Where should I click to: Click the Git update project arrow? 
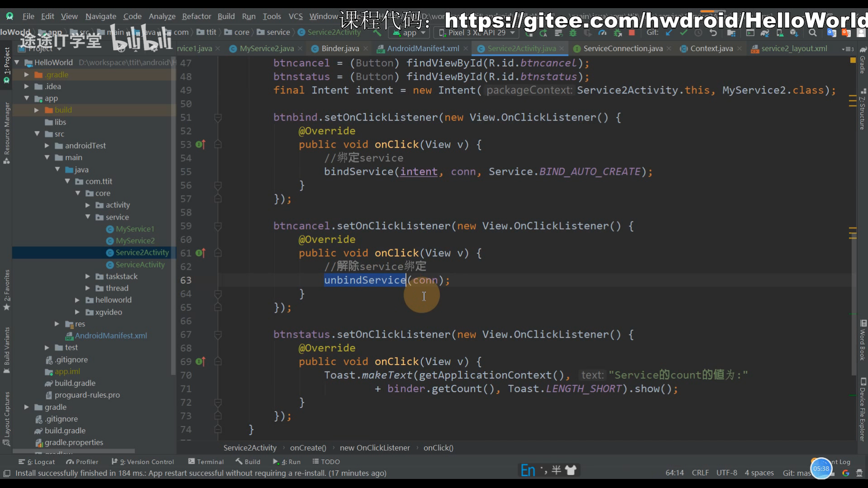click(669, 33)
